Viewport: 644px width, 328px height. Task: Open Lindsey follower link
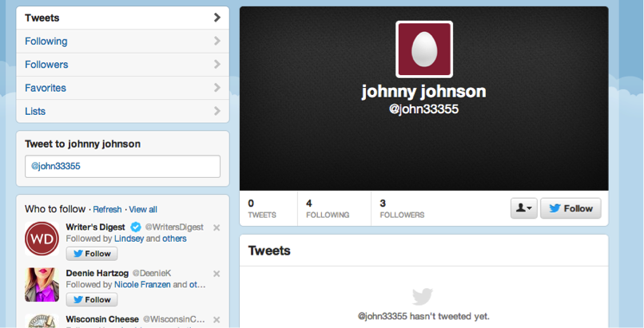(129, 239)
